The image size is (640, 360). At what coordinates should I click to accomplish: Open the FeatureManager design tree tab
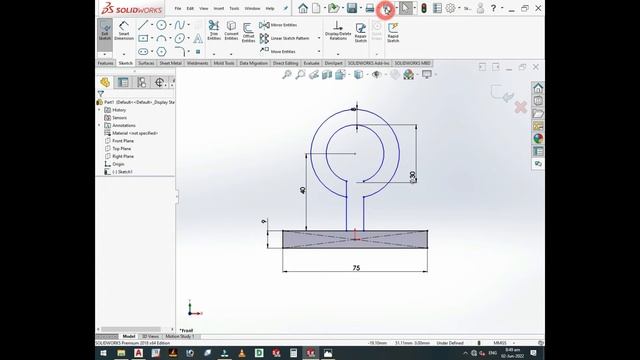tap(105, 82)
